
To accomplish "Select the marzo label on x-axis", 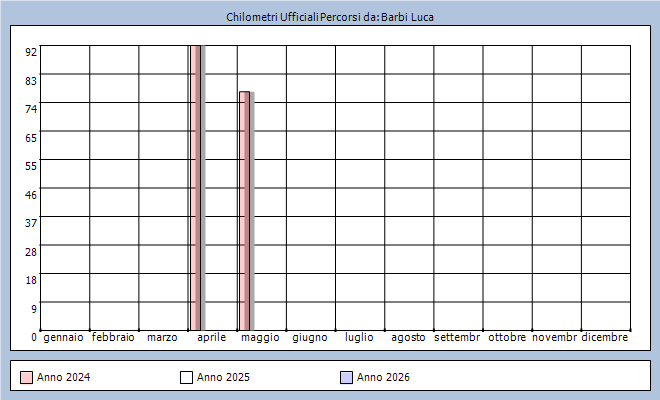I will click(162, 338).
